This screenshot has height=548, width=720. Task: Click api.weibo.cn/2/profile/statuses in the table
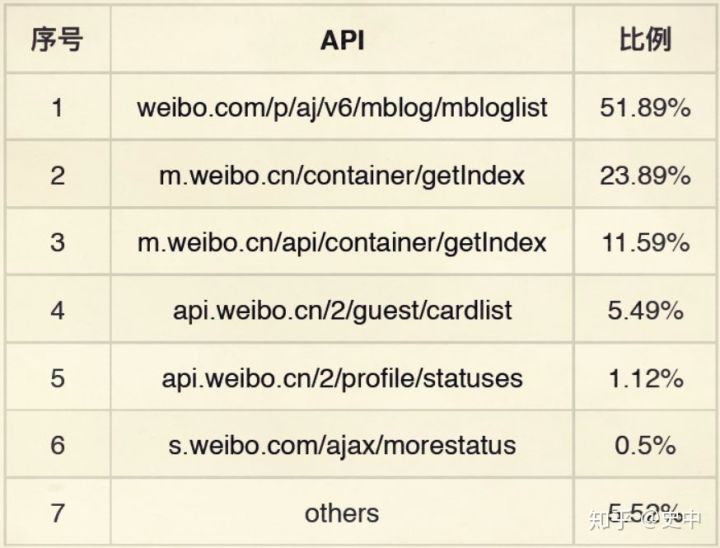(x=342, y=378)
